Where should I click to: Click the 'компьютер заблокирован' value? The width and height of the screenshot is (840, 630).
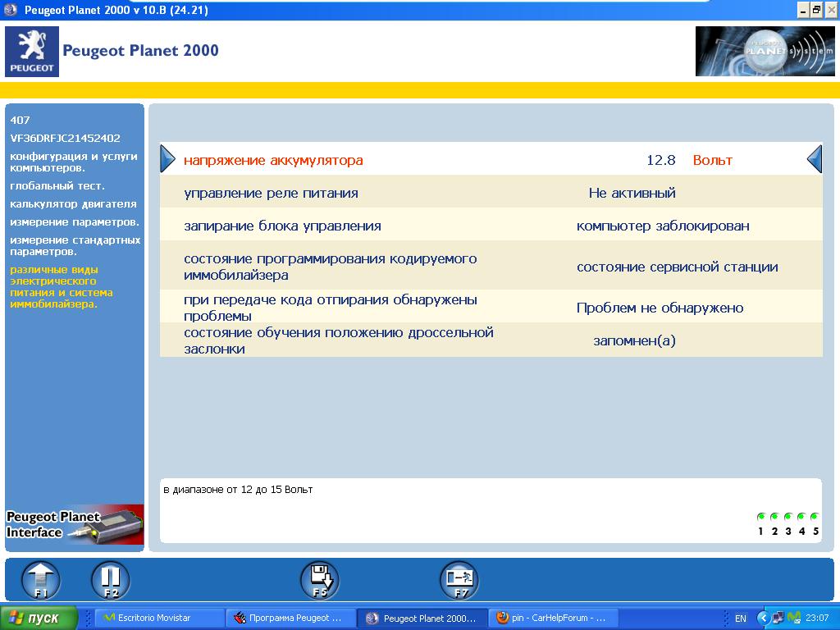663,226
